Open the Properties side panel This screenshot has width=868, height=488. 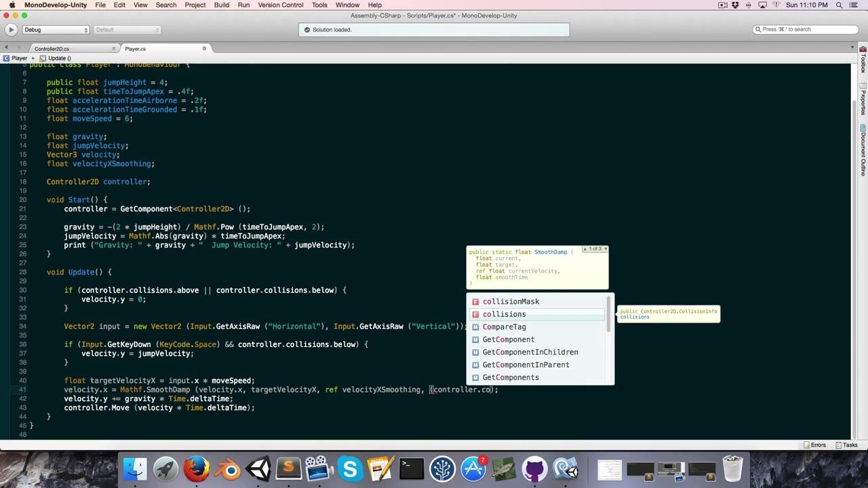tap(863, 100)
